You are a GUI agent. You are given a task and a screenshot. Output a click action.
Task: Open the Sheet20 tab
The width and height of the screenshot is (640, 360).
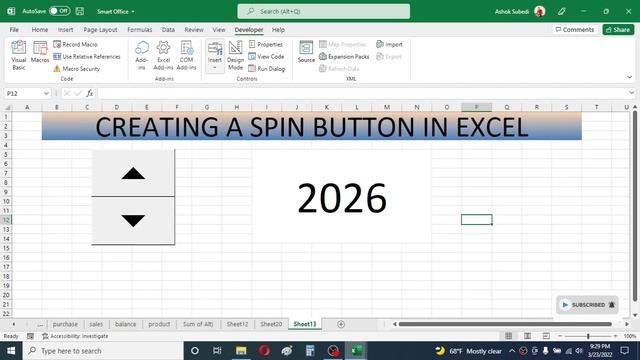271,324
